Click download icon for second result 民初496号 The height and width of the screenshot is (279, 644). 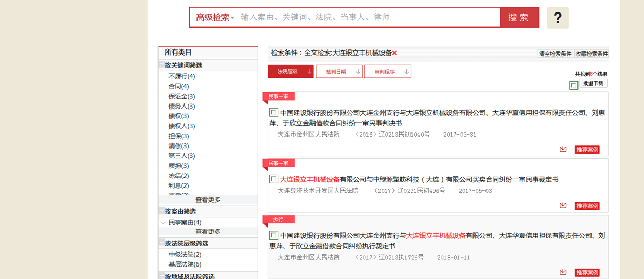click(563, 205)
